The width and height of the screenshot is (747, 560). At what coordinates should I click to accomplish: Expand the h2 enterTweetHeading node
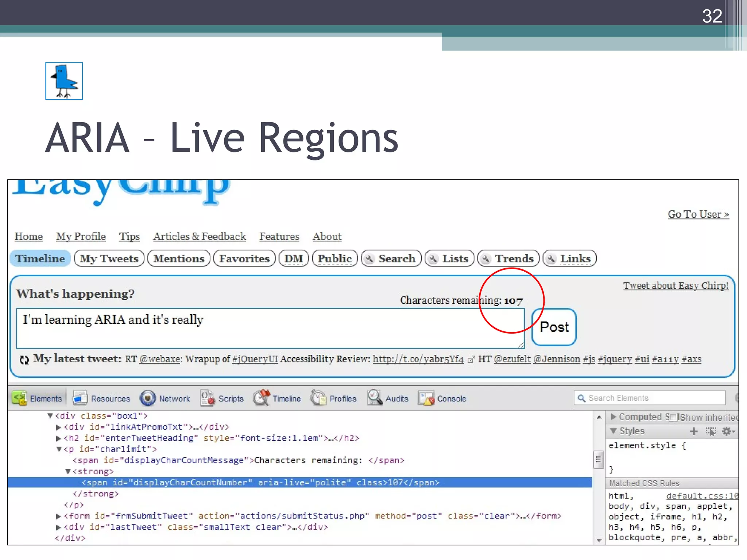[58, 438]
